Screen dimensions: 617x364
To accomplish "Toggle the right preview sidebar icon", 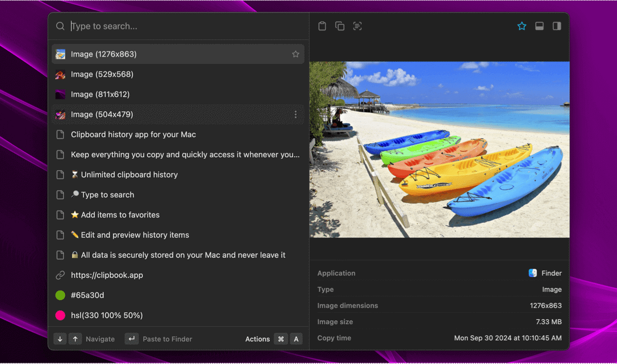I will (557, 26).
